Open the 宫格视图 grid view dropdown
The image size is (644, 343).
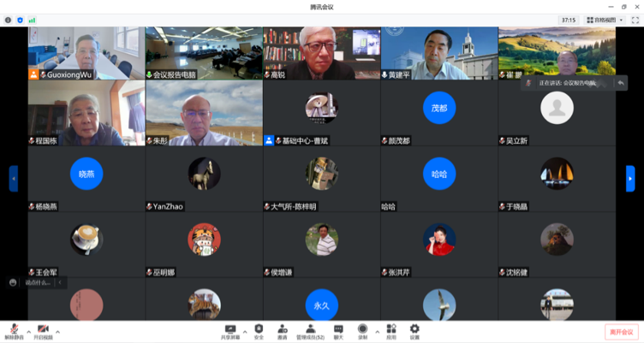coord(605,20)
